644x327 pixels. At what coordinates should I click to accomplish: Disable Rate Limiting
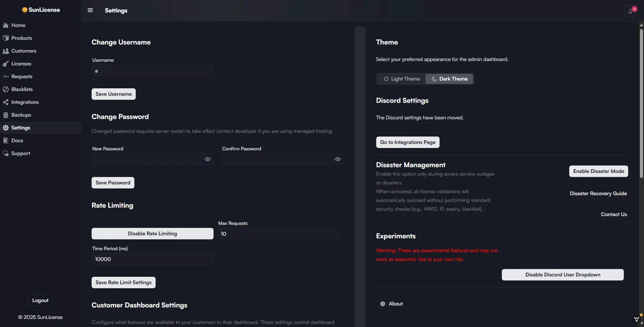click(x=153, y=234)
